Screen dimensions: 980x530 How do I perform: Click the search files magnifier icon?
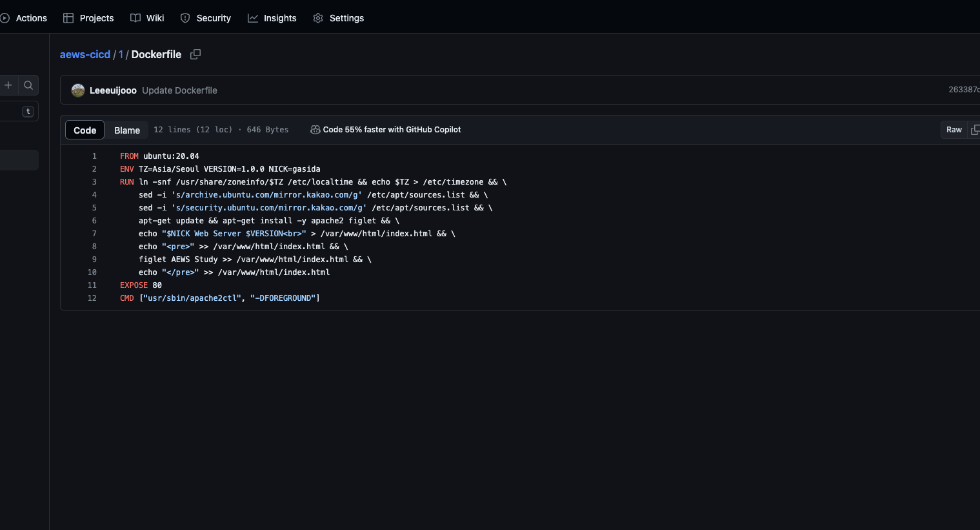pyautogui.click(x=28, y=85)
